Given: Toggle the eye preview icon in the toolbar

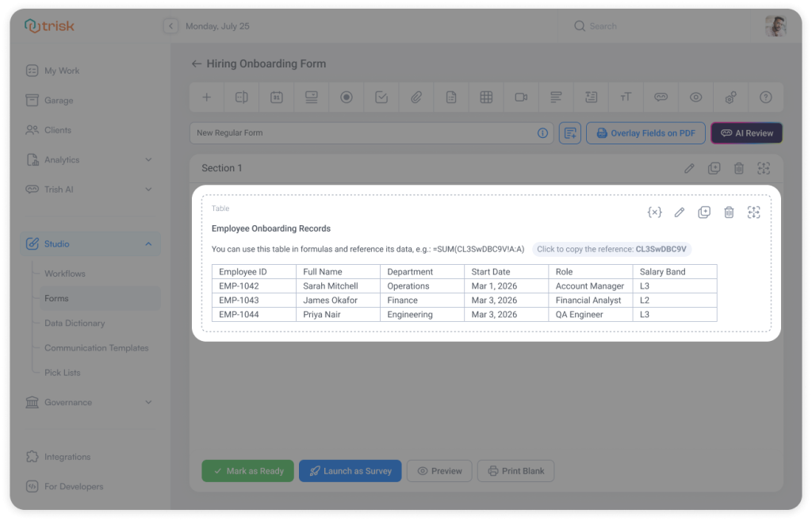Looking at the screenshot, I should [x=695, y=97].
